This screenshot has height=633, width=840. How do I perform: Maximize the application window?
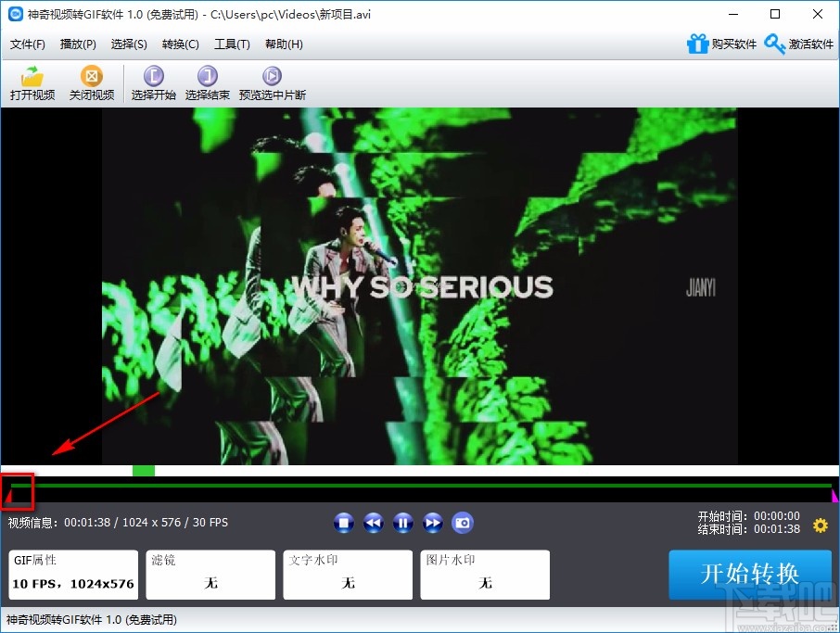coord(775,14)
